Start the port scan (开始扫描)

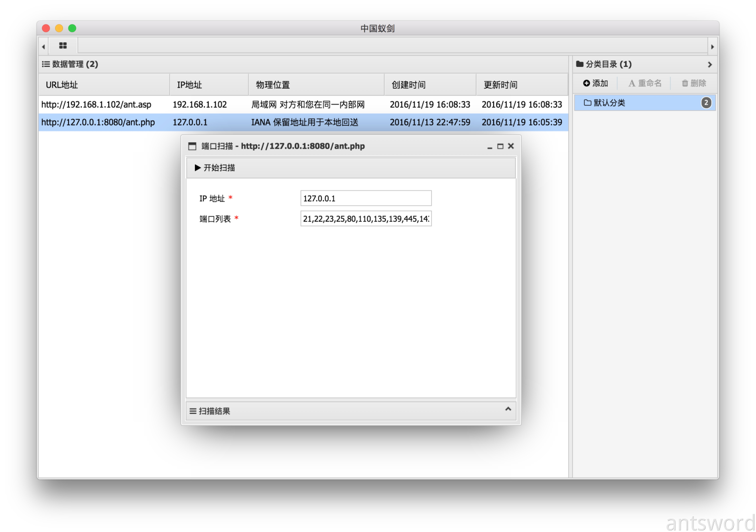pos(215,168)
